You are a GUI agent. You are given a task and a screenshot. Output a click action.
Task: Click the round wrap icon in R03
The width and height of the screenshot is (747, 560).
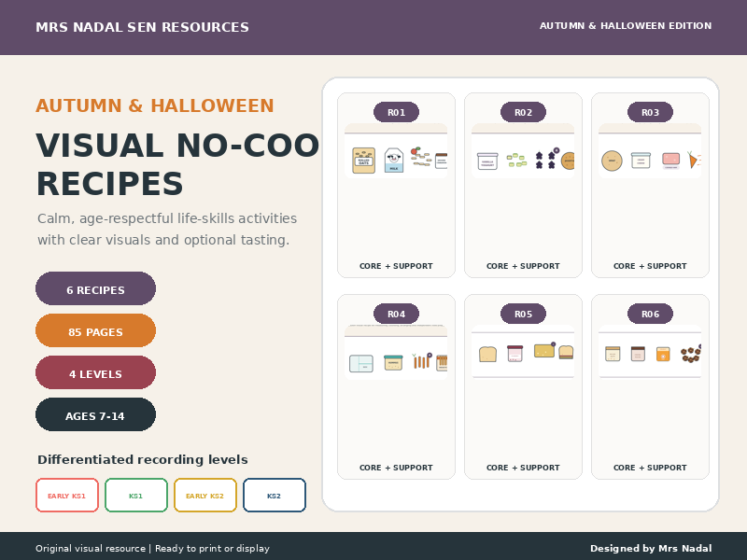click(612, 161)
